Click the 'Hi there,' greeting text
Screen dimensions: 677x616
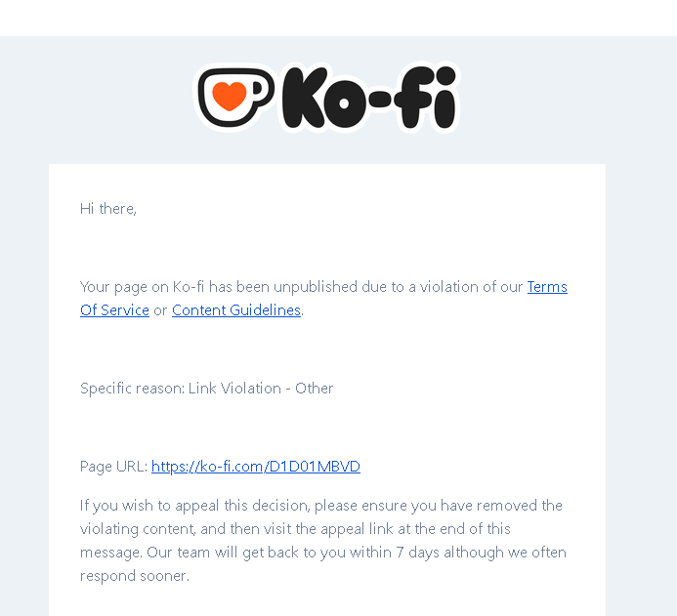click(108, 209)
